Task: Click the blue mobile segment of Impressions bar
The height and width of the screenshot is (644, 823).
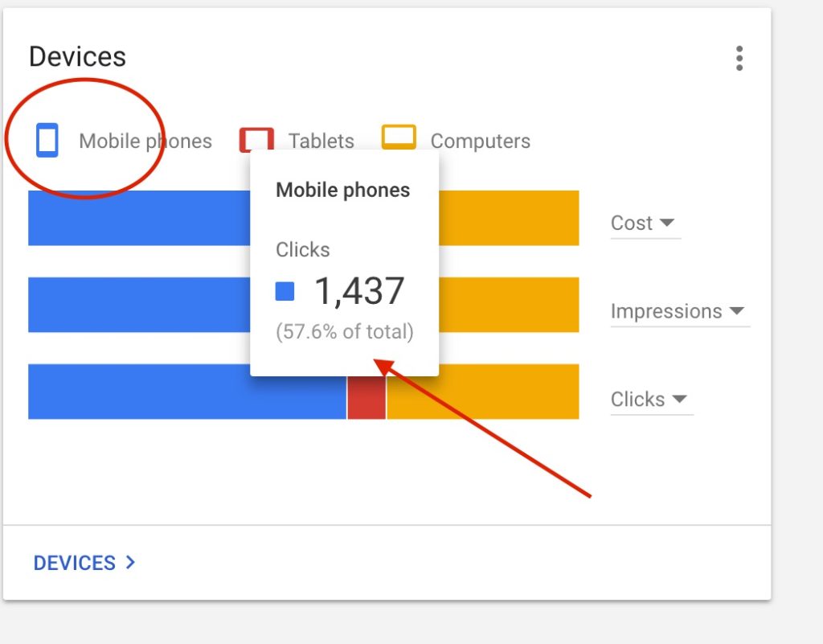Action: pyautogui.click(x=139, y=305)
